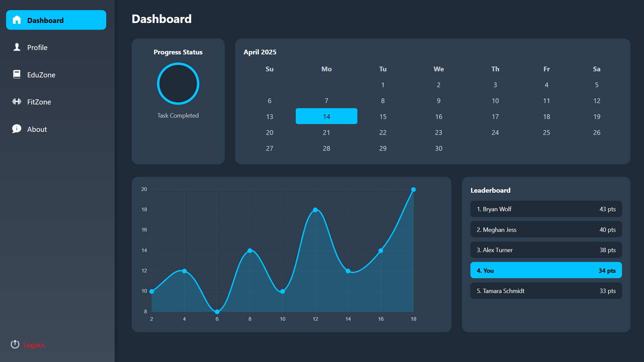Select the highlighted date 14 in calendar

click(x=327, y=116)
